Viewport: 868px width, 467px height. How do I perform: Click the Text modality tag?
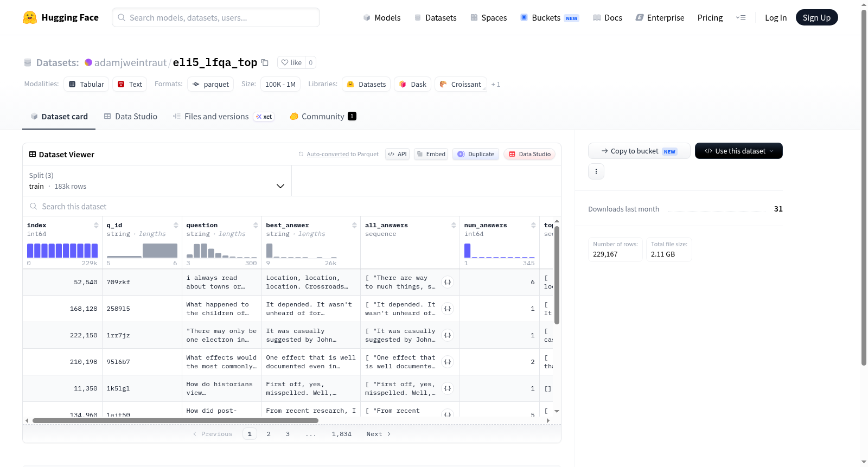point(130,84)
